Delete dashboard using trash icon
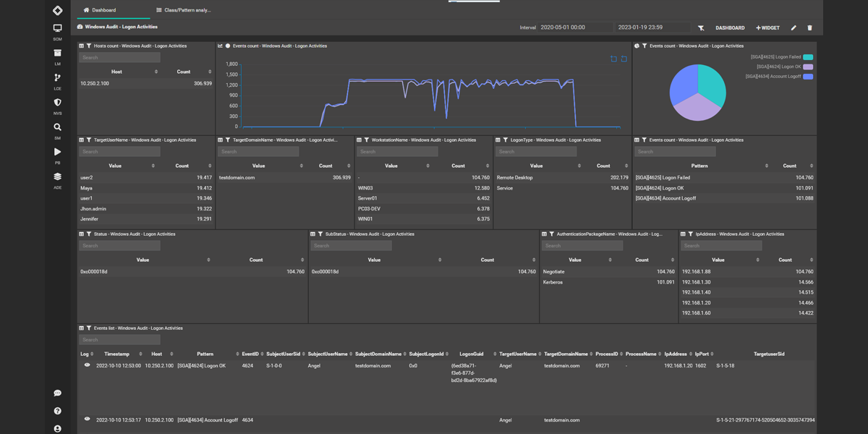Viewport: 868px width, 434px height. click(x=809, y=28)
